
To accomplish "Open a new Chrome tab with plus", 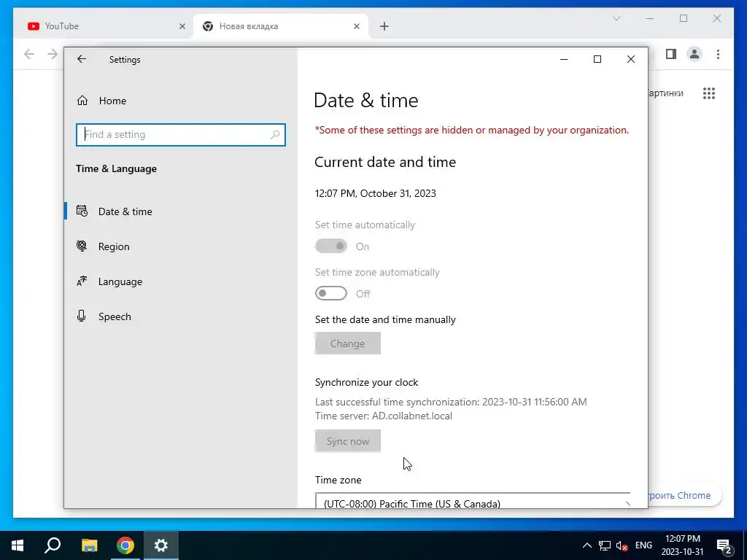I will click(384, 27).
